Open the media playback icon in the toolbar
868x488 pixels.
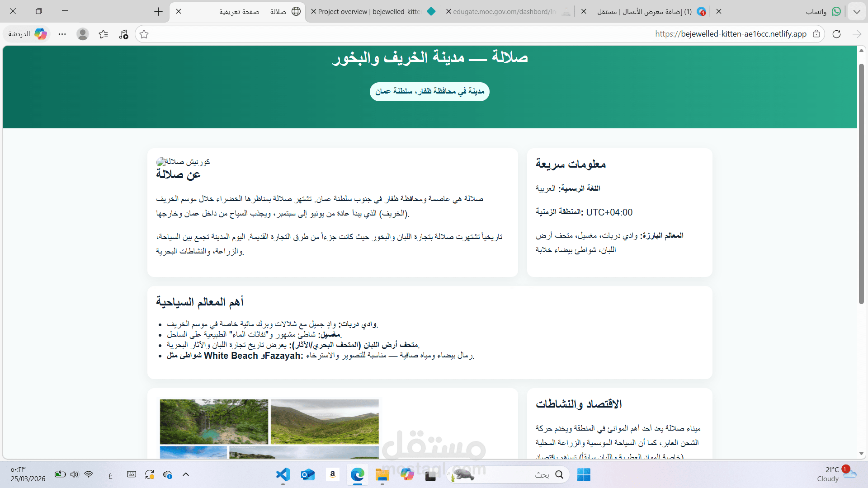tap(123, 34)
